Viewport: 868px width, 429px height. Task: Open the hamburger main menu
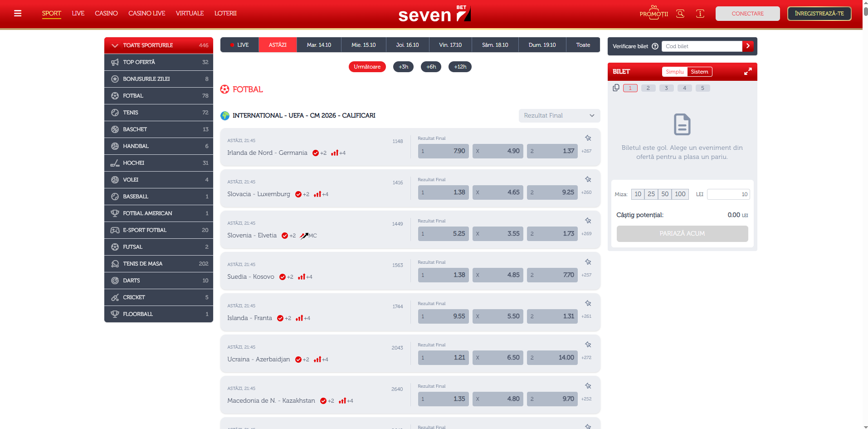pyautogui.click(x=18, y=13)
